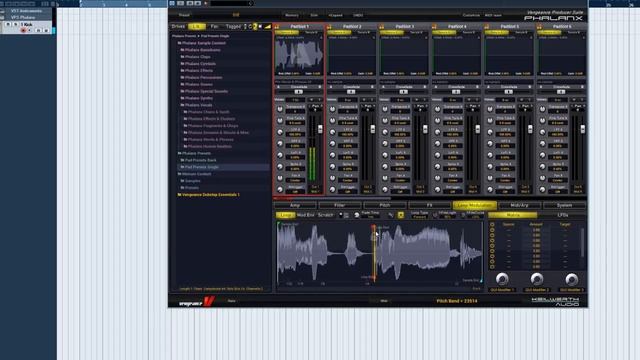Toggle the yellow square loop button
The width and height of the screenshot is (640, 360).
tap(400, 215)
